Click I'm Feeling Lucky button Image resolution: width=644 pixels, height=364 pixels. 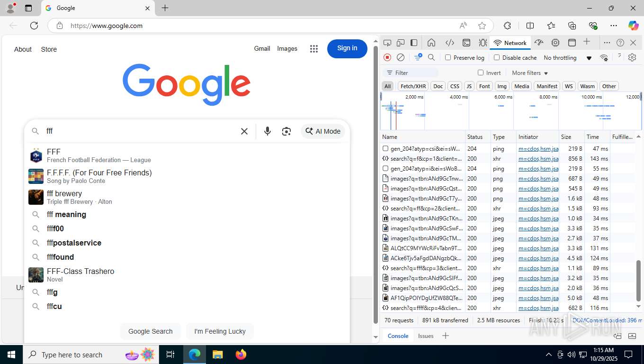pyautogui.click(x=220, y=331)
